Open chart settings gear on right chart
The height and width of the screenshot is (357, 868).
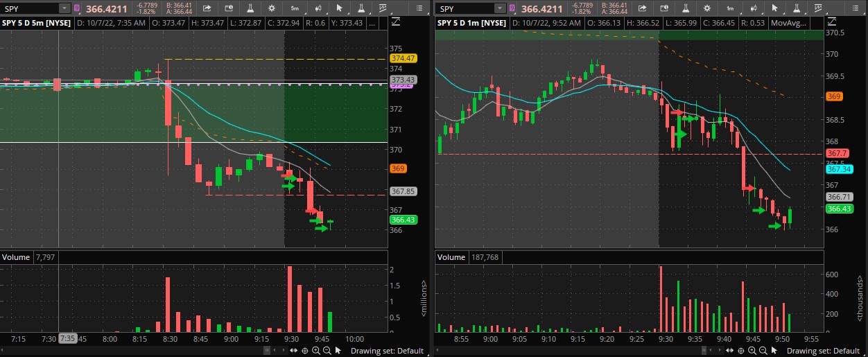[x=706, y=8]
